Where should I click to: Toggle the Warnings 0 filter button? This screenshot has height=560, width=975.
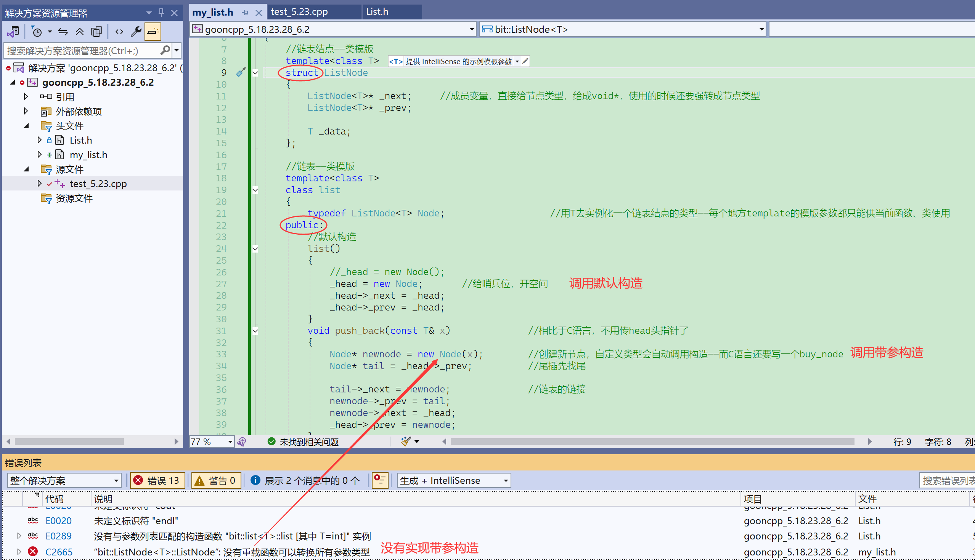[x=216, y=480]
